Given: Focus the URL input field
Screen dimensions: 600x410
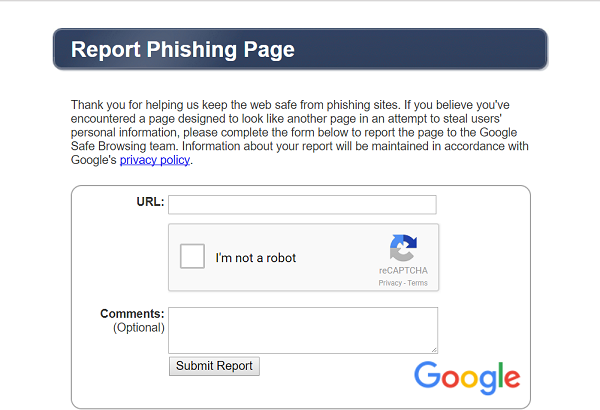Looking at the screenshot, I should pyautogui.click(x=302, y=205).
